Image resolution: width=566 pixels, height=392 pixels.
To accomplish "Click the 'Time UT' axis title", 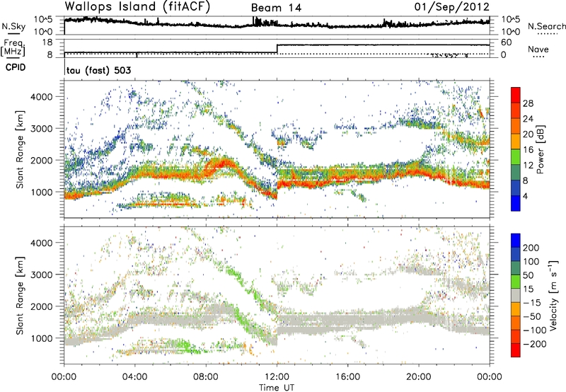I will point(277,388).
